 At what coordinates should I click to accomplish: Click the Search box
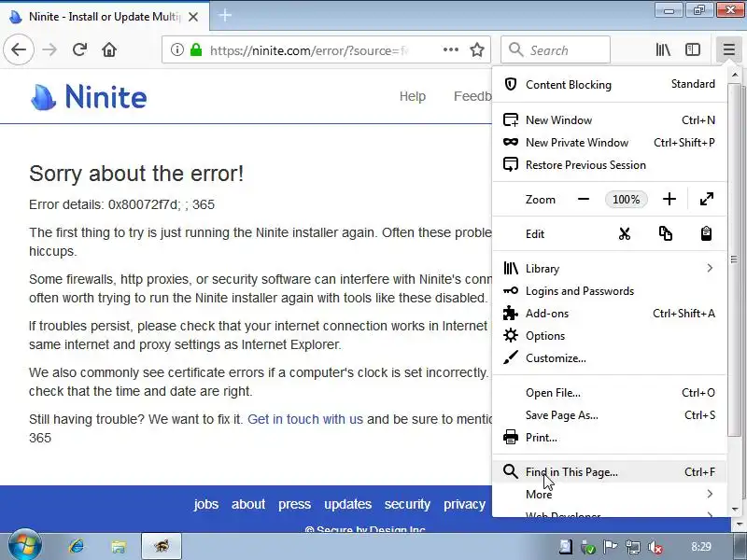point(556,49)
